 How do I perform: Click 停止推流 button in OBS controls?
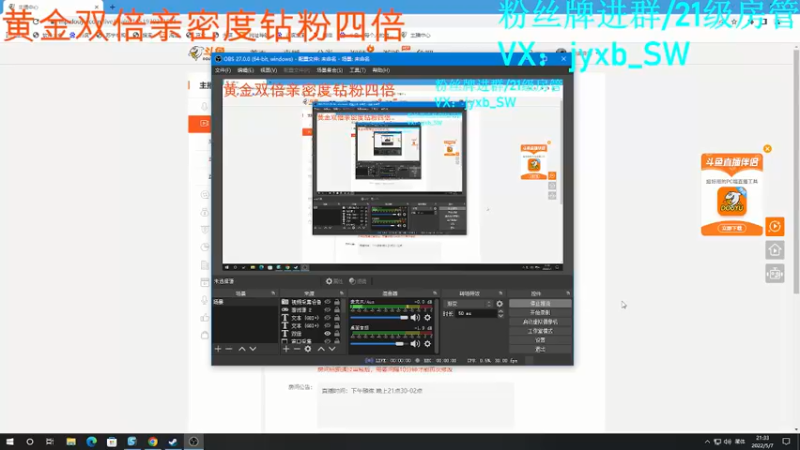(540, 304)
